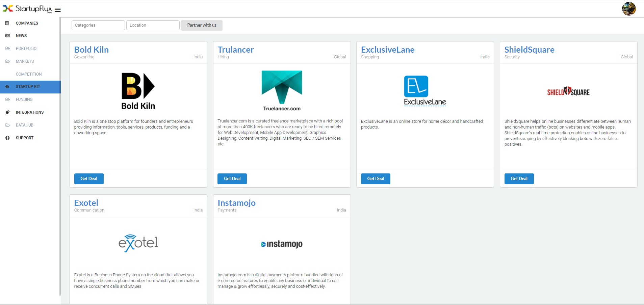The image size is (644, 305).
Task: Click the ShieldSquare logo image
Action: tap(568, 91)
